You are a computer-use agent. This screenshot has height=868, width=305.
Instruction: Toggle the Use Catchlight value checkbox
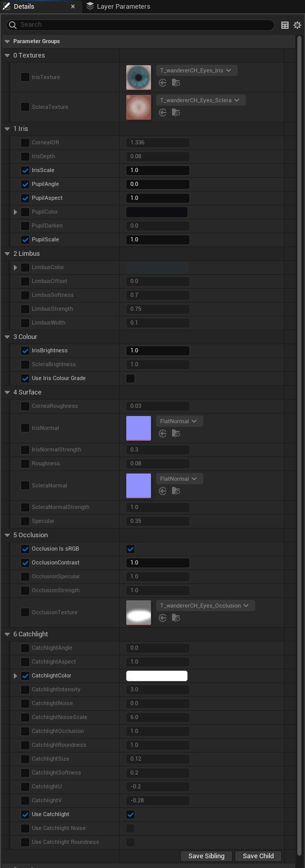[130, 814]
